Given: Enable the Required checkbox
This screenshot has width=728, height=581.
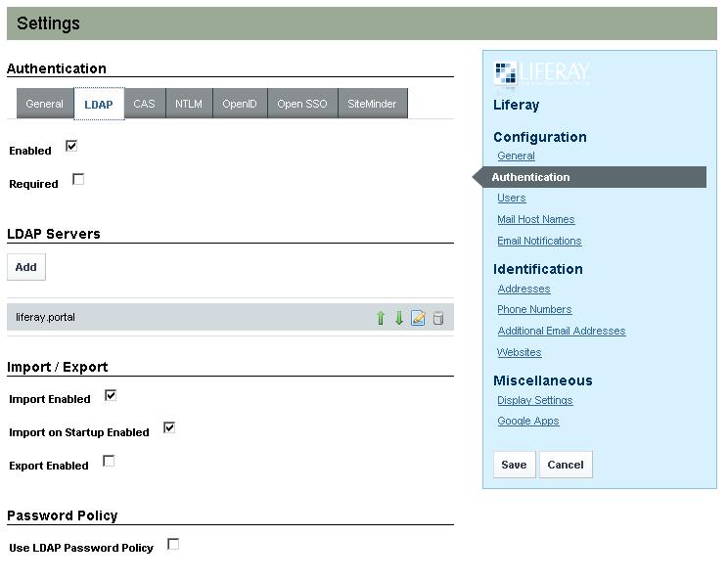Looking at the screenshot, I should click(78, 179).
